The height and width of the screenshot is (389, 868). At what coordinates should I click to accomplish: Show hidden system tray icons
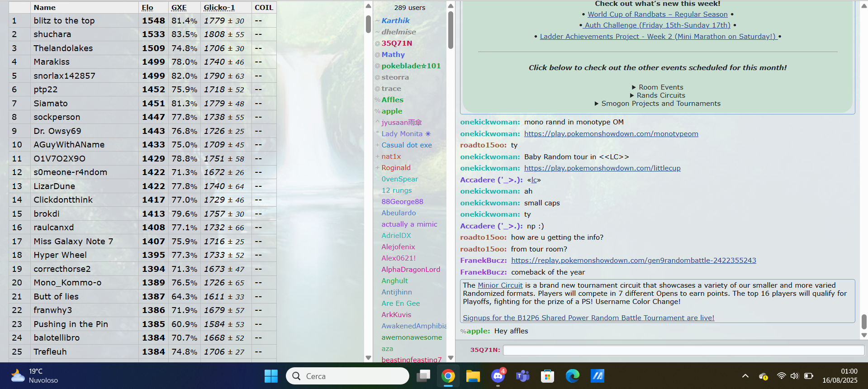click(x=745, y=376)
